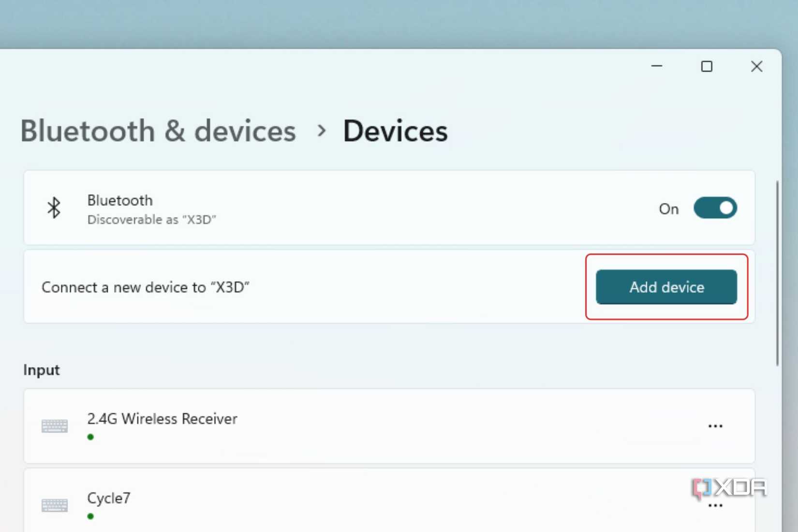Click the Add device button
This screenshot has height=532, width=798.
(x=666, y=287)
